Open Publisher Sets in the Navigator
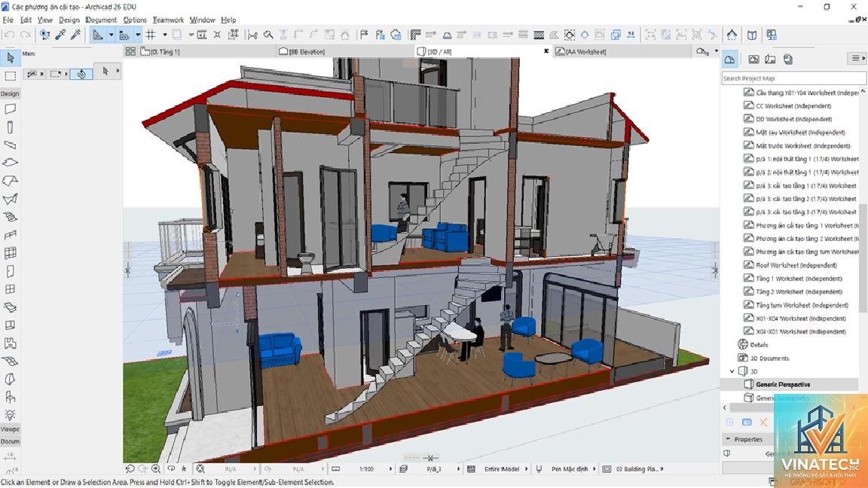This screenshot has height=488, width=868. (787, 59)
